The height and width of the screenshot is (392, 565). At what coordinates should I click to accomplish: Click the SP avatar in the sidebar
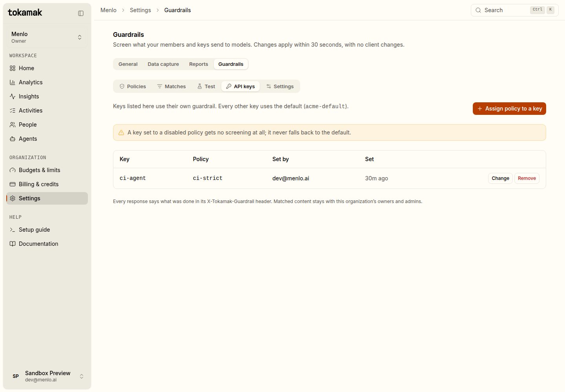[x=16, y=376]
